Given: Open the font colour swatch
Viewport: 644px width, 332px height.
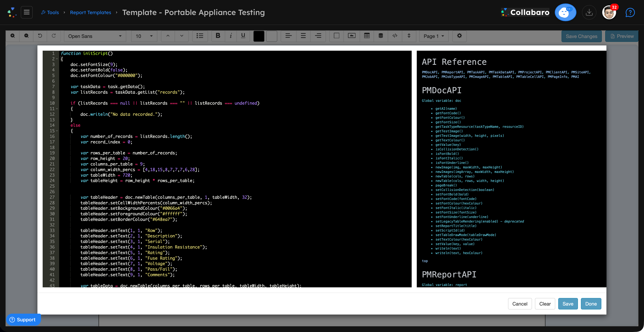Looking at the screenshot, I should 259,36.
